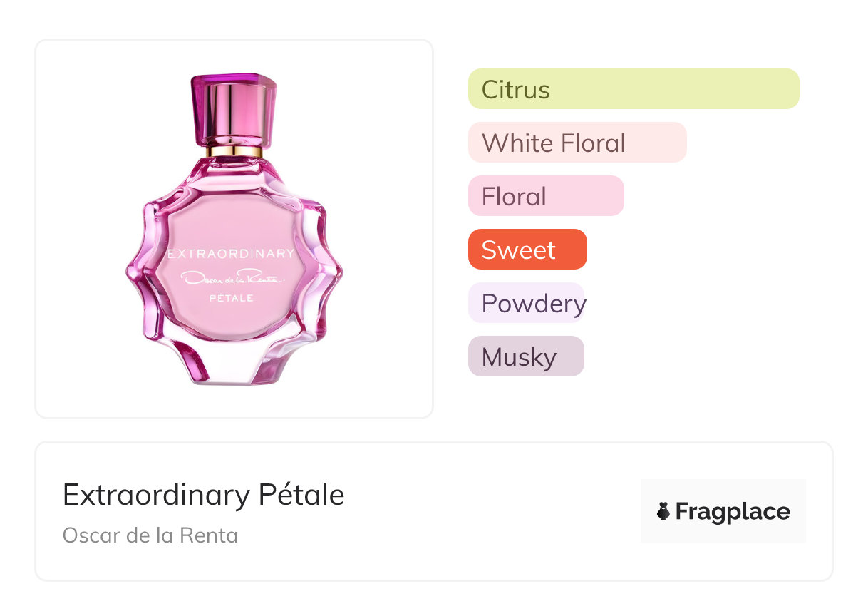Pick the Powdery accord tag
The width and height of the screenshot is (868, 616).
(x=527, y=303)
